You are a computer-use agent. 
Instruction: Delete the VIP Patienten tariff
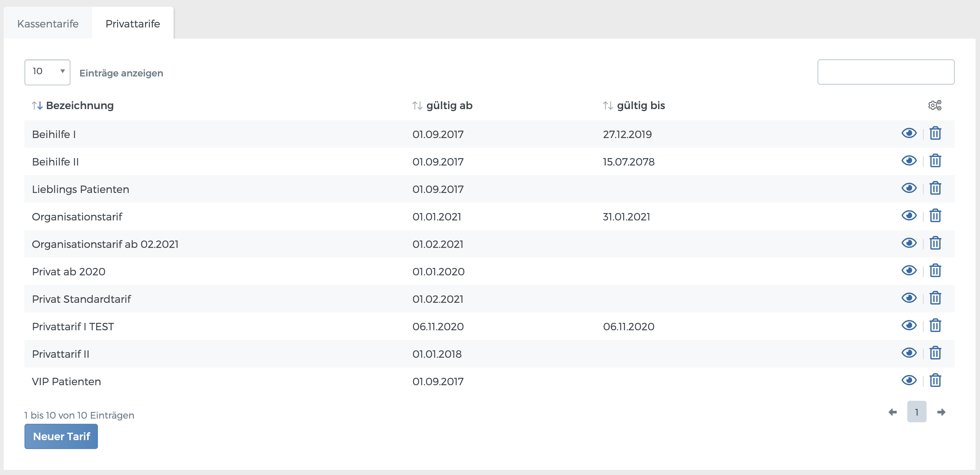[935, 381]
